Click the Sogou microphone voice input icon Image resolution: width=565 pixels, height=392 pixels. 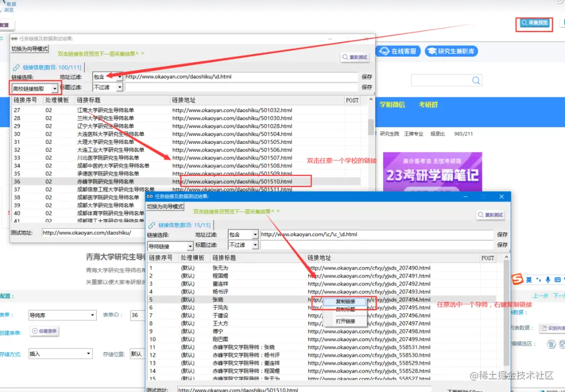click(x=548, y=280)
